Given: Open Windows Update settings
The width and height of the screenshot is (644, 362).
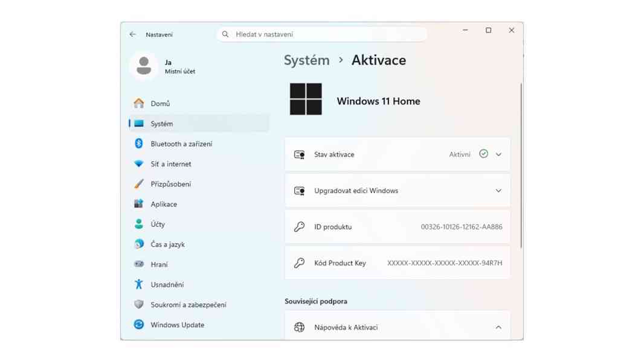Looking at the screenshot, I should [199, 324].
